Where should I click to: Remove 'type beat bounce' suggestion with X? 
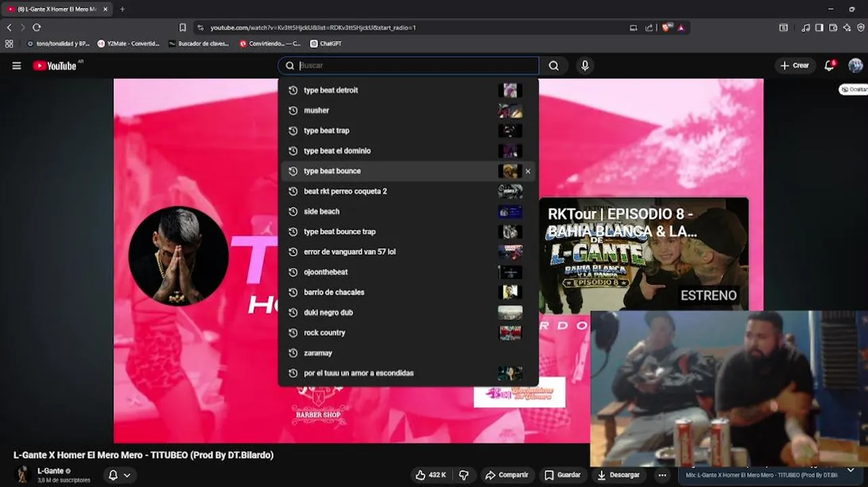[528, 171]
